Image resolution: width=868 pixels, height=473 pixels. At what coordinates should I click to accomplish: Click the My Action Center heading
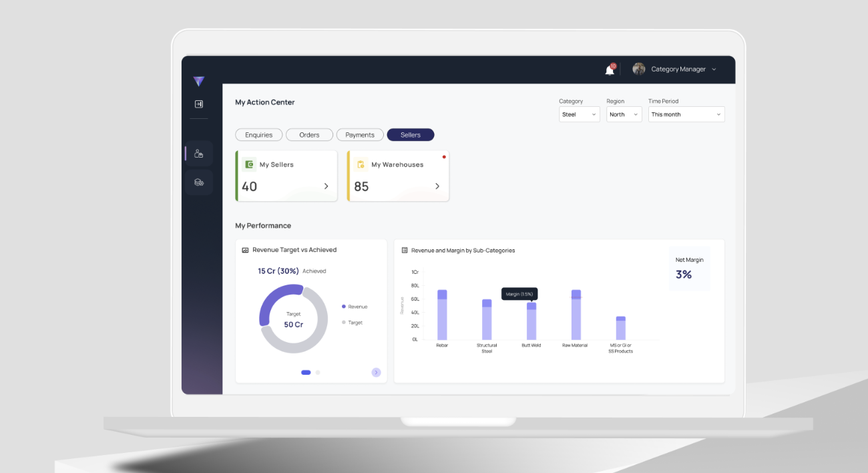pos(265,102)
